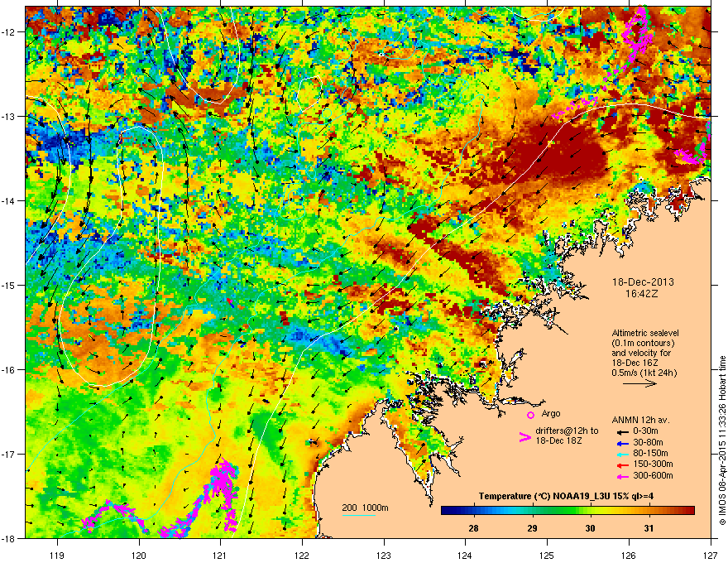The height and width of the screenshot is (563, 728).
Task: Click the vertical IMOS Hobart time credit text
Action: (722, 440)
